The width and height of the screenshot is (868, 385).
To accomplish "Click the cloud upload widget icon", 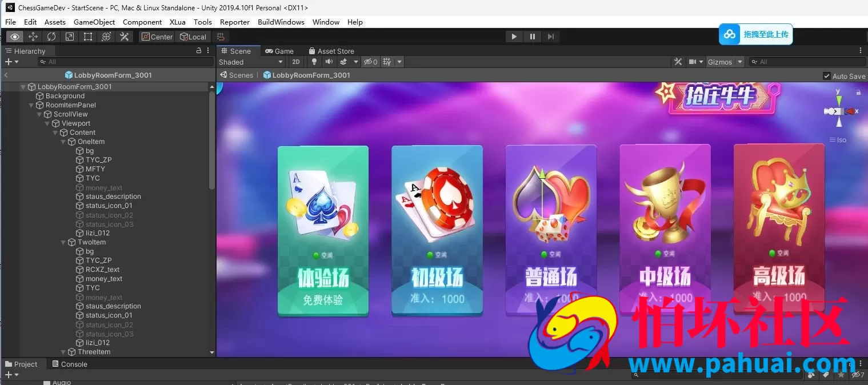I will [x=730, y=34].
